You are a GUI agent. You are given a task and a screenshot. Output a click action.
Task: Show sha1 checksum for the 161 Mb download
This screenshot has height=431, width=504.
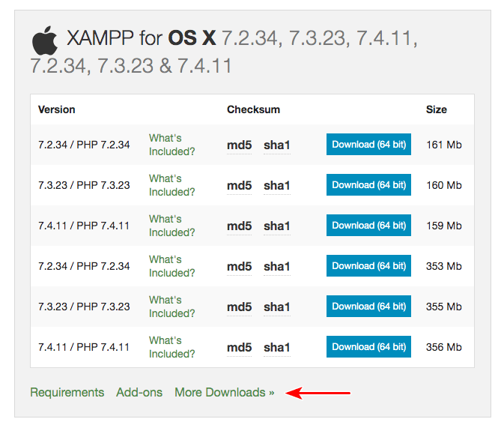[x=277, y=145]
